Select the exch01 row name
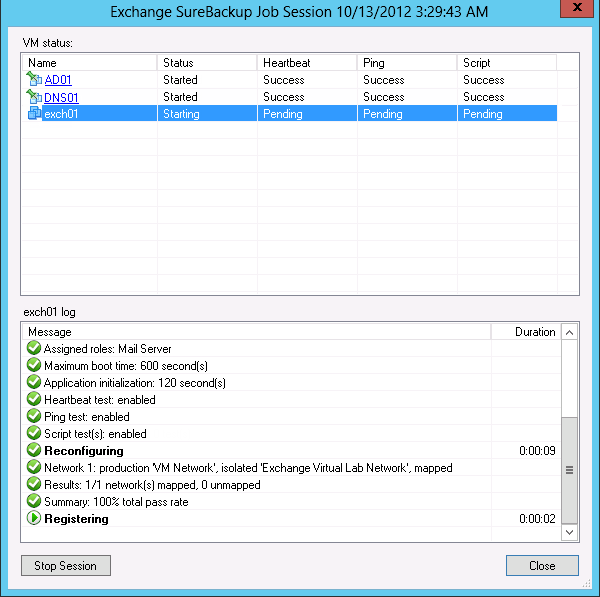The width and height of the screenshot is (600, 597). tap(61, 114)
